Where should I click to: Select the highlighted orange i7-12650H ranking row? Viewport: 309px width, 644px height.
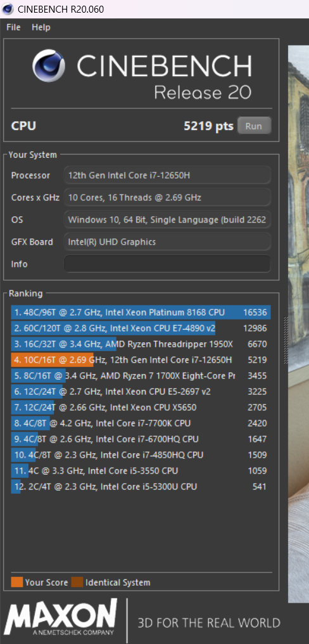(141, 360)
